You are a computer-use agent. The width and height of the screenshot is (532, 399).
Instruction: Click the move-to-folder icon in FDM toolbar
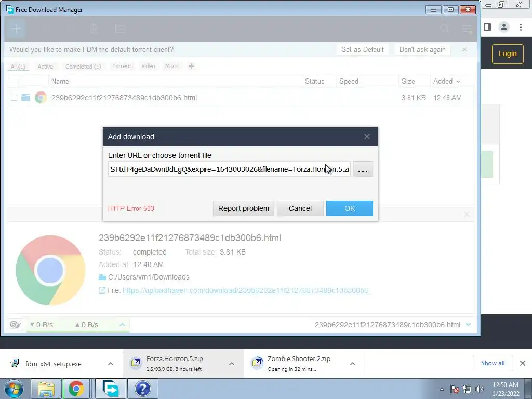point(120,29)
